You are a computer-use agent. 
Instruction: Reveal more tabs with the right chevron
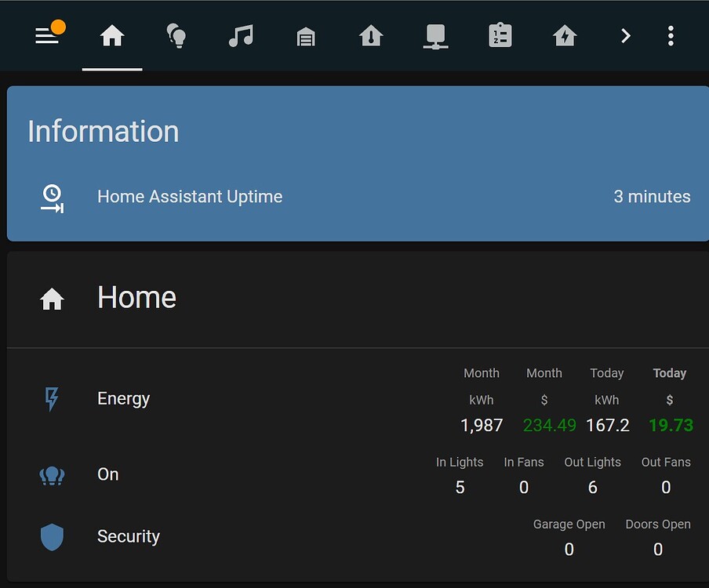point(625,35)
